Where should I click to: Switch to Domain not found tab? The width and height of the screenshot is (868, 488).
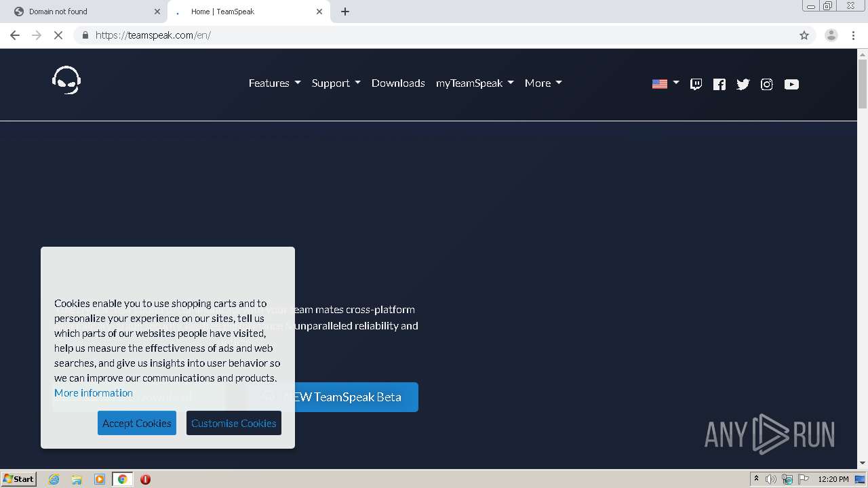(82, 12)
